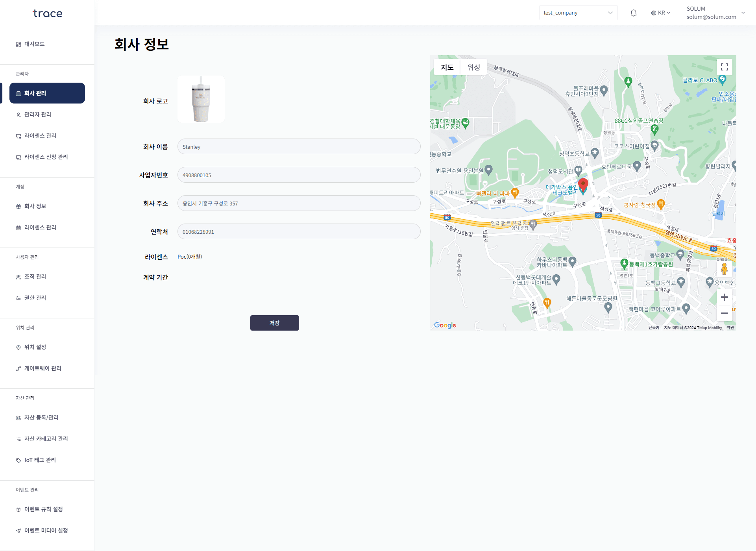Screen dimensions: 756x551
Task: Switch map to 위성 satellite view
Action: point(473,67)
